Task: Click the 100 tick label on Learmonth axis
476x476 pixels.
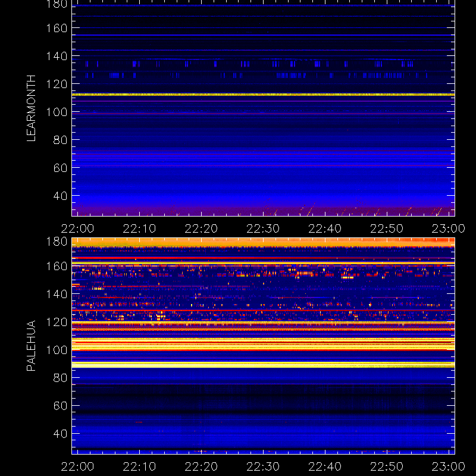Action: click(57, 112)
